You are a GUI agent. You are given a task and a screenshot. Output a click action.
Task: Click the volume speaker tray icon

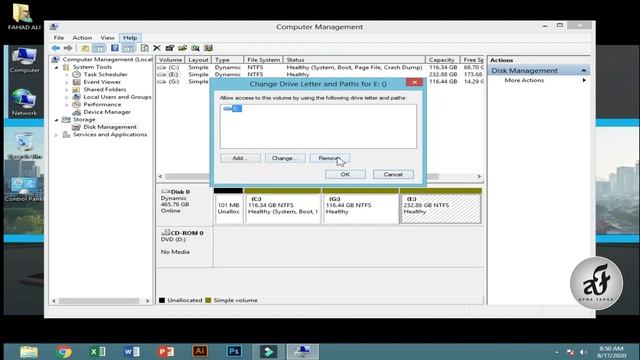pyautogui.click(x=583, y=352)
